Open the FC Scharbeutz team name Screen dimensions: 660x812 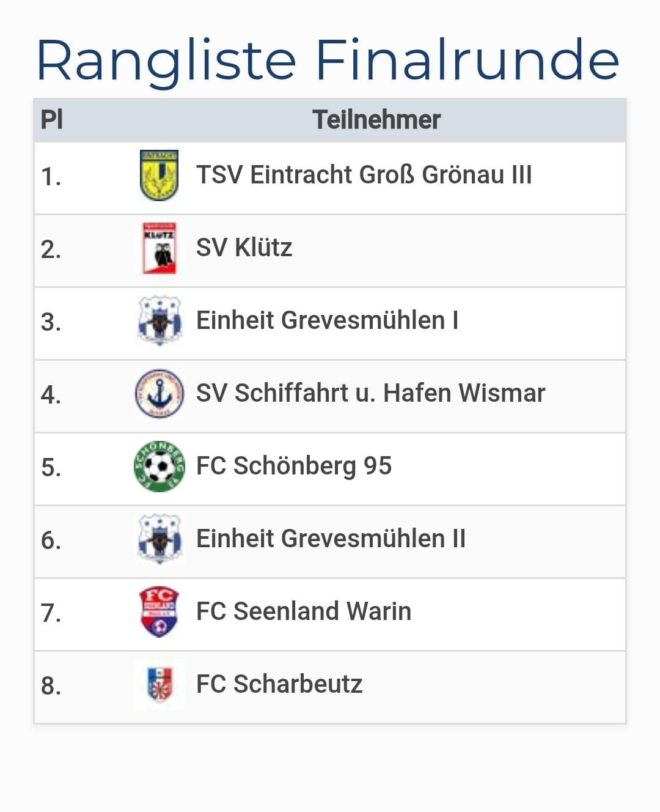pos(279,684)
